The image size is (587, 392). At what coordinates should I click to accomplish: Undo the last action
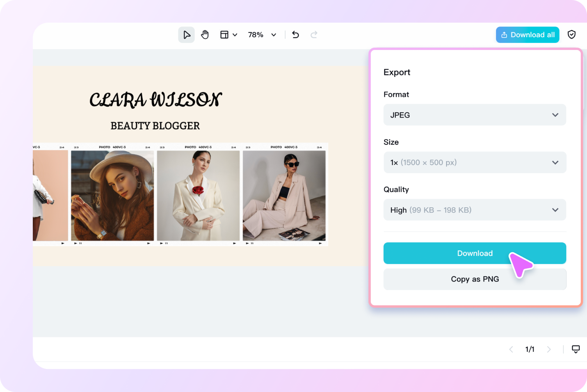pos(295,34)
